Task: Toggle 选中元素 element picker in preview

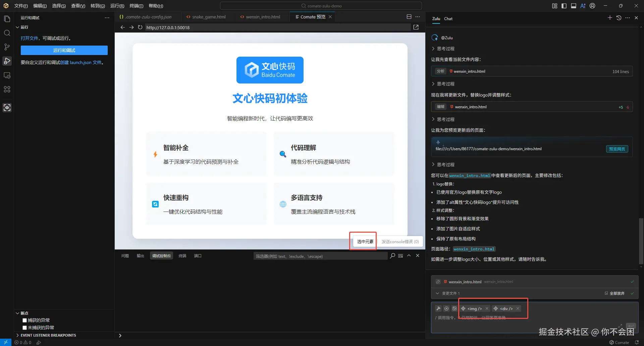Action: point(365,241)
